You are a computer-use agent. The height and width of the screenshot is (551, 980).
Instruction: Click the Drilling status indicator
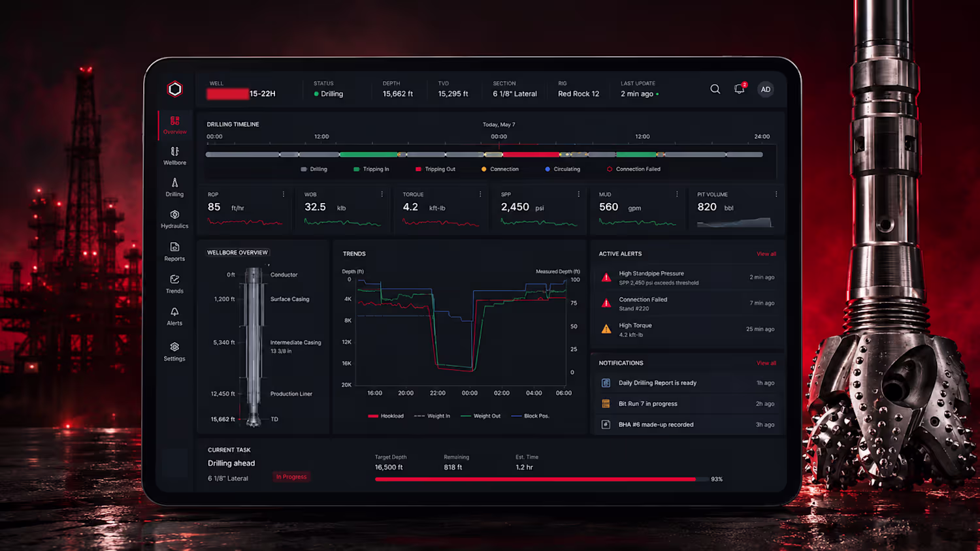(329, 94)
